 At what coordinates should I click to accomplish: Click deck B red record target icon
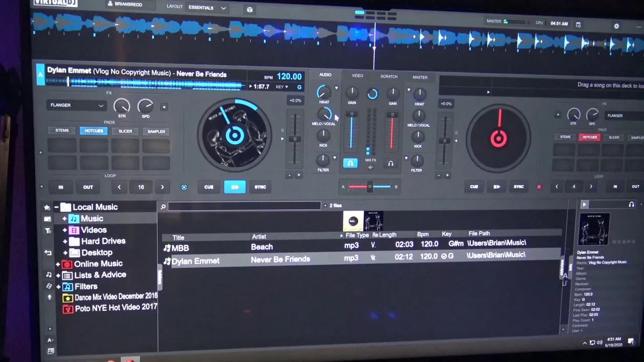coord(539,187)
